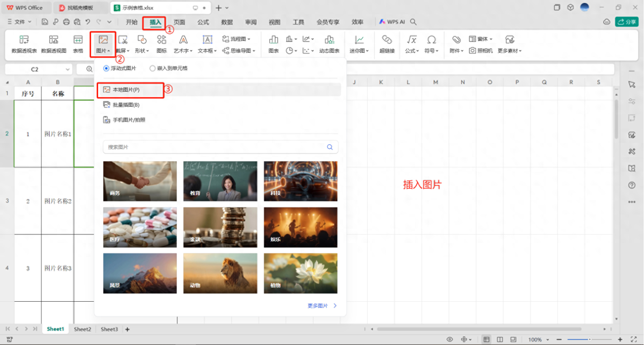The width and height of the screenshot is (644, 345).
Task: Insert a chart via 图表 icon
Action: (x=274, y=44)
